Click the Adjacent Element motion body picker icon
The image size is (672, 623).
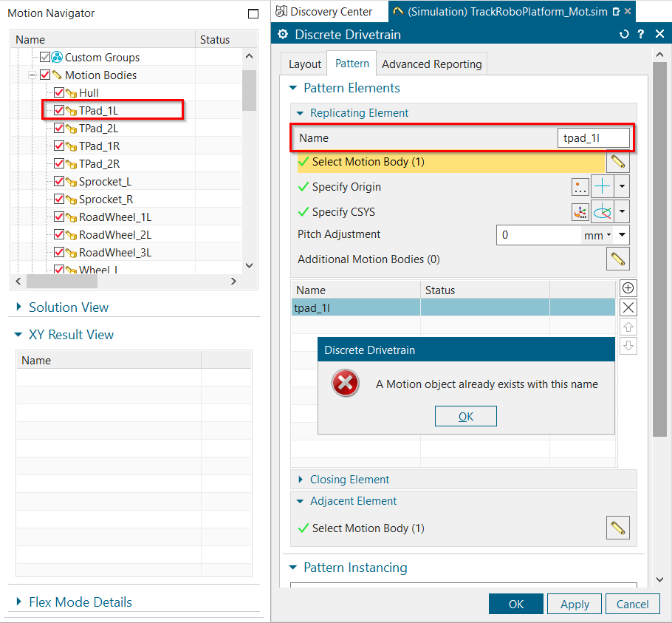pyautogui.click(x=617, y=528)
